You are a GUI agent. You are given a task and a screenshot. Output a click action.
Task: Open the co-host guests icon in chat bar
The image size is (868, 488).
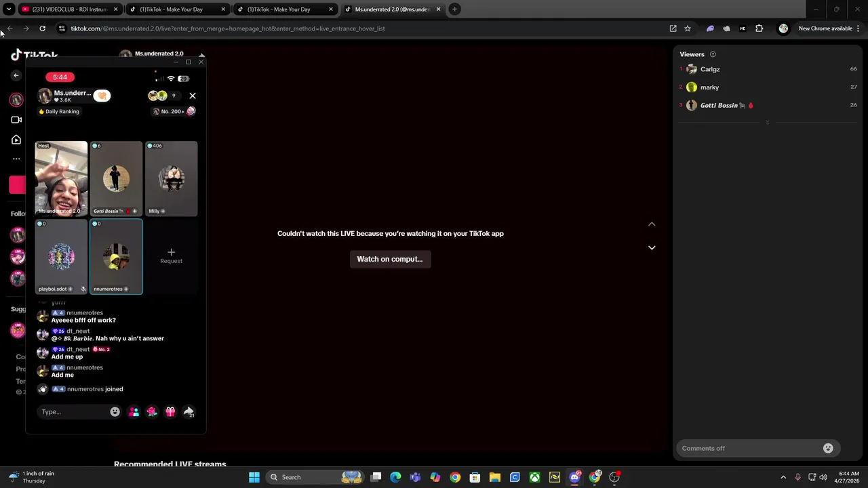[134, 411]
